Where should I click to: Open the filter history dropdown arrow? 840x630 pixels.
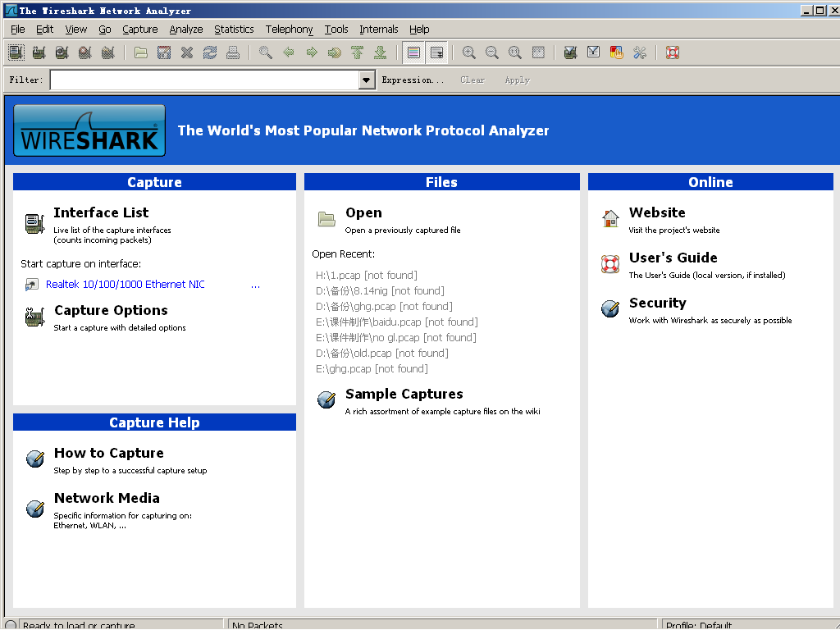click(367, 80)
